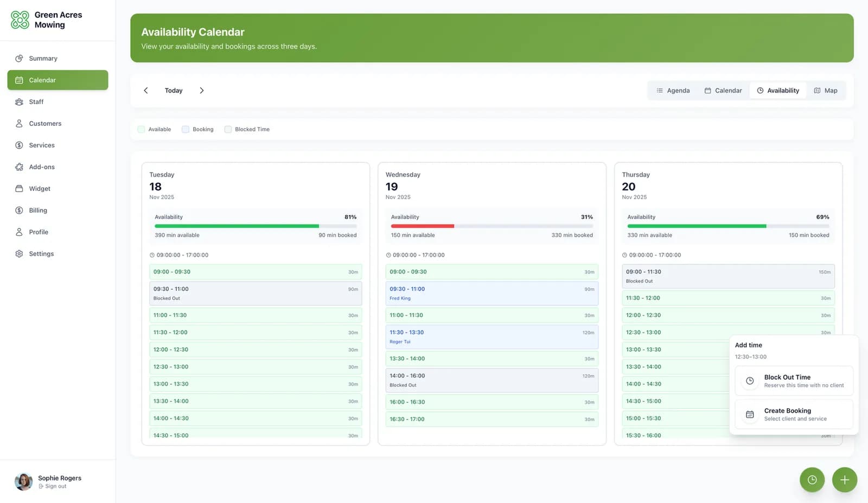
Task: Open Fred King booking 09:30 - 11:00
Action: (492, 293)
